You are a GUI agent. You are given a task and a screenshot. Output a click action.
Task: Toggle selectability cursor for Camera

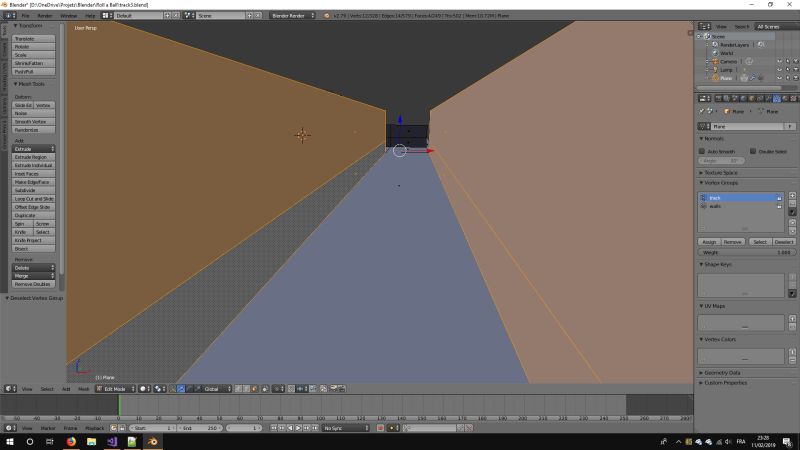coord(787,61)
